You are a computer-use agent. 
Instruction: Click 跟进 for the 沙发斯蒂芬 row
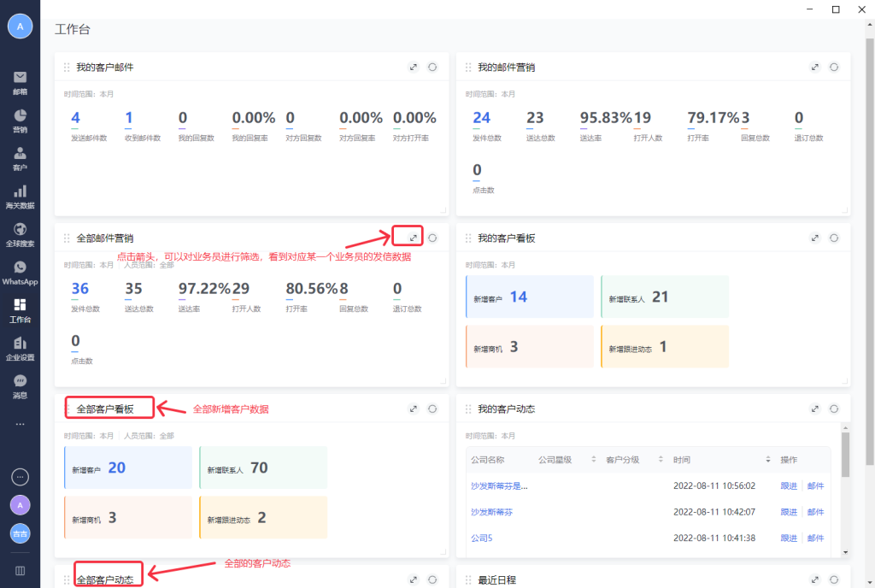[x=788, y=512]
